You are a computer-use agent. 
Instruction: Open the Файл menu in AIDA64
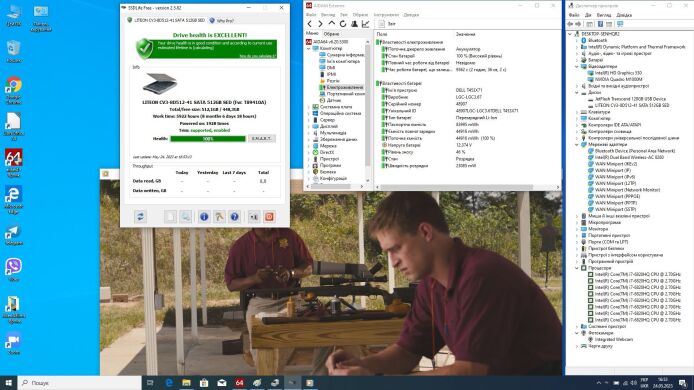click(x=311, y=15)
